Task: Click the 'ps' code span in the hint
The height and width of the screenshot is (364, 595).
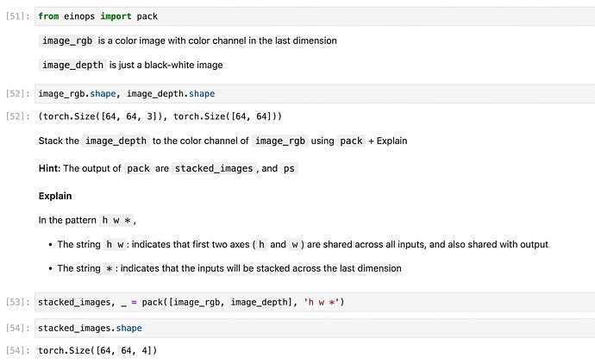Action: tap(289, 168)
